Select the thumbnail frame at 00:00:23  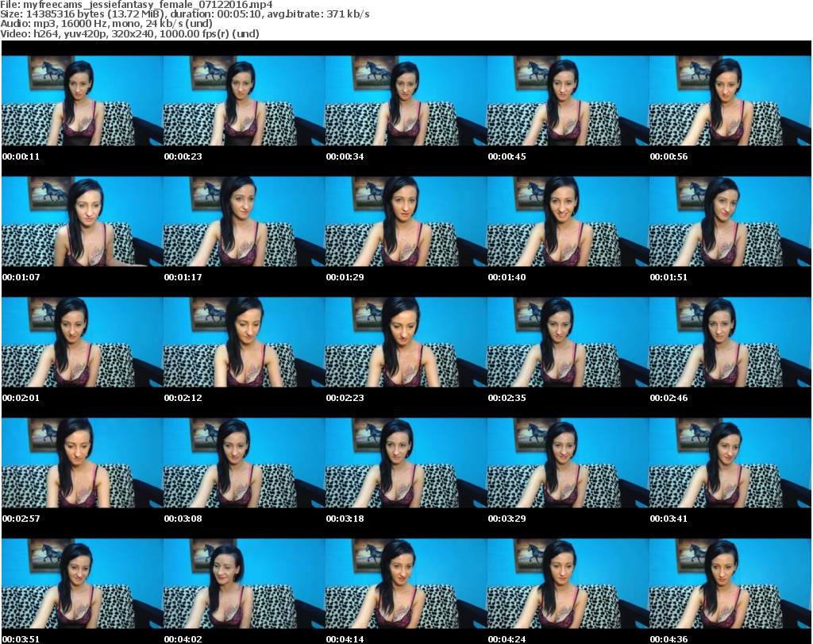point(245,101)
